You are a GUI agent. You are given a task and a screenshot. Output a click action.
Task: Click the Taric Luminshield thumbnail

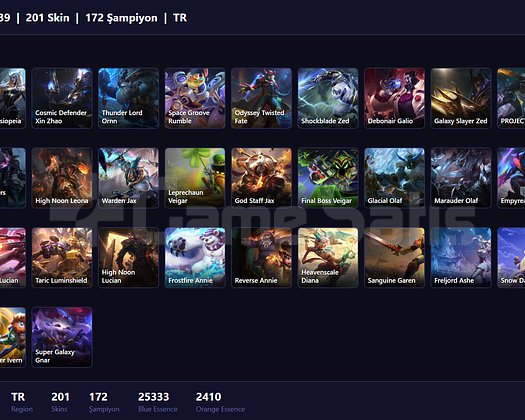click(62, 258)
